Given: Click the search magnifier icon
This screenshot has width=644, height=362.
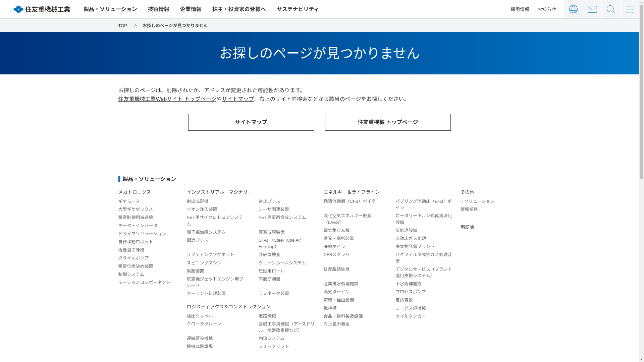Looking at the screenshot, I should pyautogui.click(x=611, y=9).
